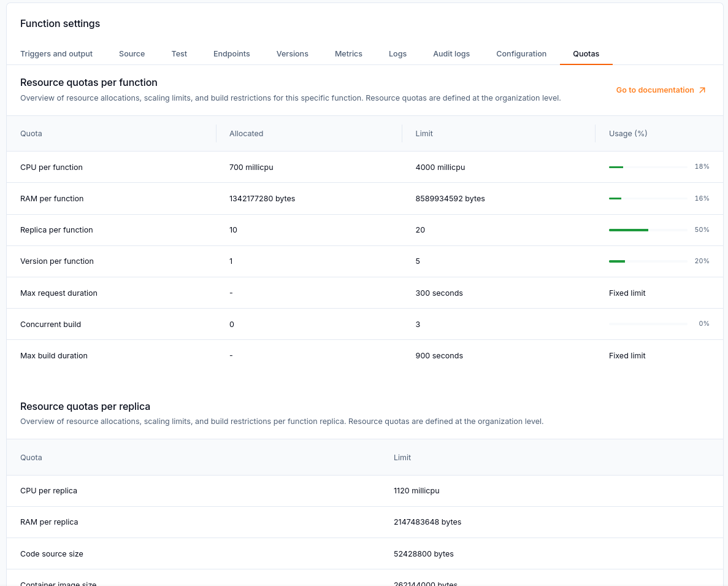Click the Replica per function usage bar
This screenshot has width=728, height=586.
pos(648,230)
